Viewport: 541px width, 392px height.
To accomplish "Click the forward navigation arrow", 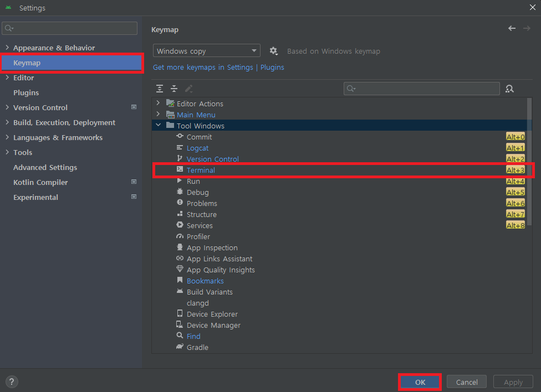I will click(527, 28).
